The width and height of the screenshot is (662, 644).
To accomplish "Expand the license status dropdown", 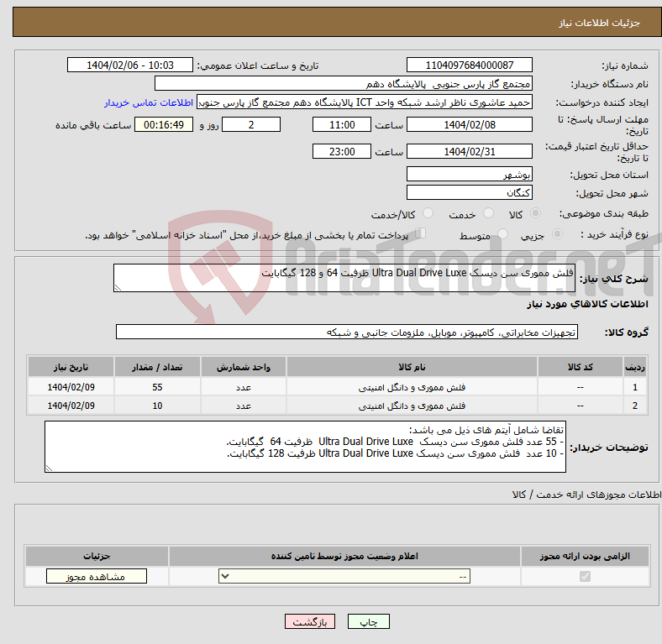I will 344,577.
